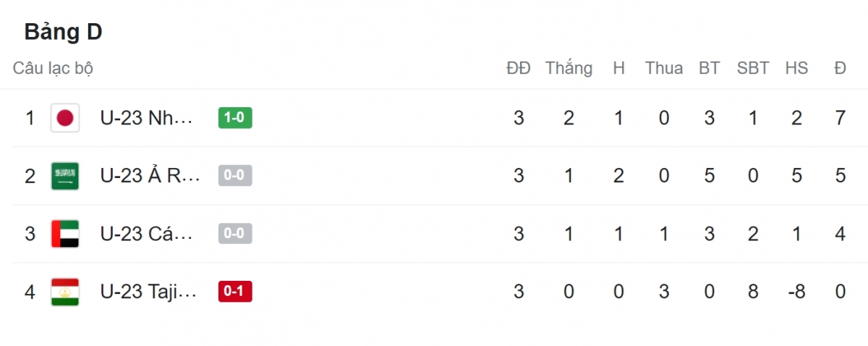868x346 pixels.
Task: Open the U-23 Nh… team link
Action: (x=147, y=118)
